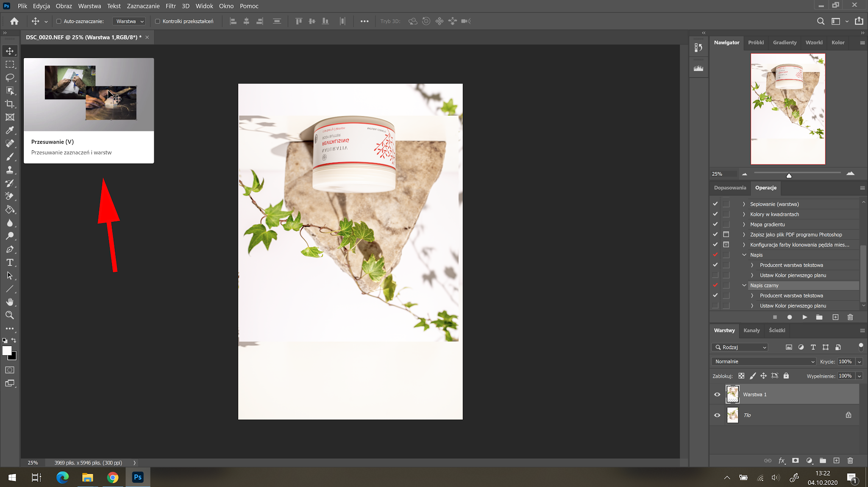Toggle checkmark for Sepiowanie (warstwa) action
868x487 pixels.
coord(715,204)
